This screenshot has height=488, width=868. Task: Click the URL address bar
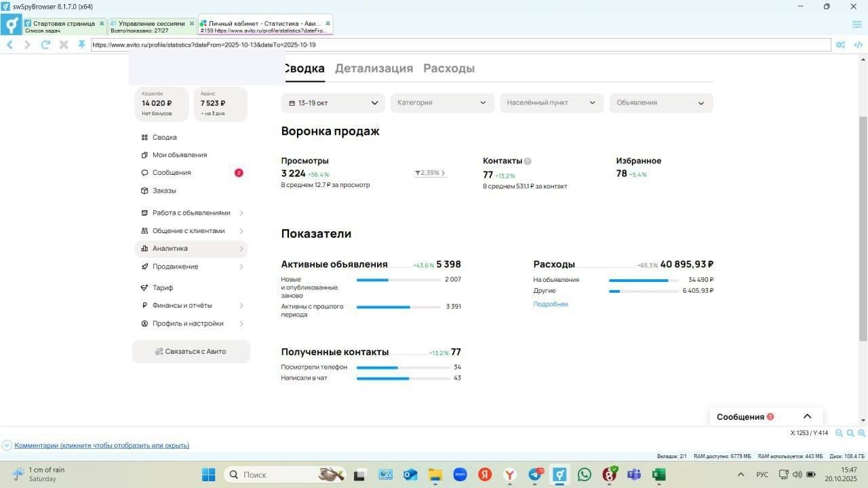pyautogui.click(x=460, y=45)
